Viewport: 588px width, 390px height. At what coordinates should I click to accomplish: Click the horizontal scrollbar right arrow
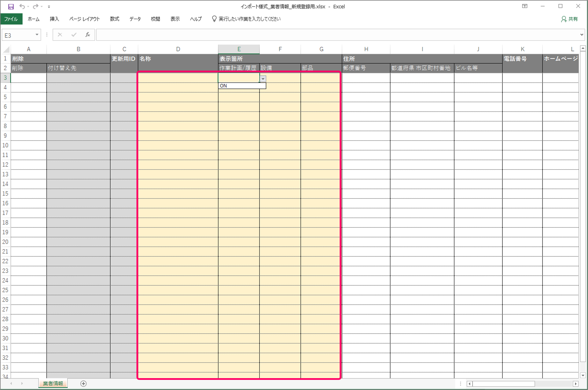pos(576,384)
